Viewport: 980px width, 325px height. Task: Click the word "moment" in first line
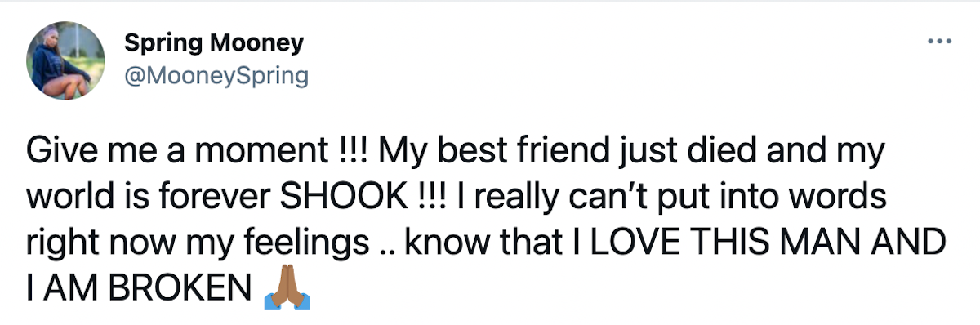[x=257, y=154]
